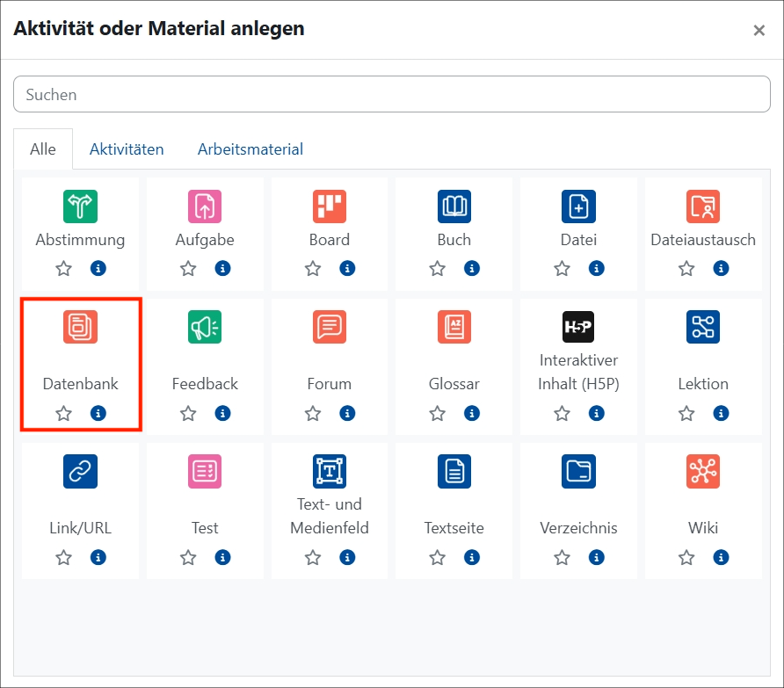
Task: Open the Link/URL activity icon
Action: pyautogui.click(x=80, y=471)
